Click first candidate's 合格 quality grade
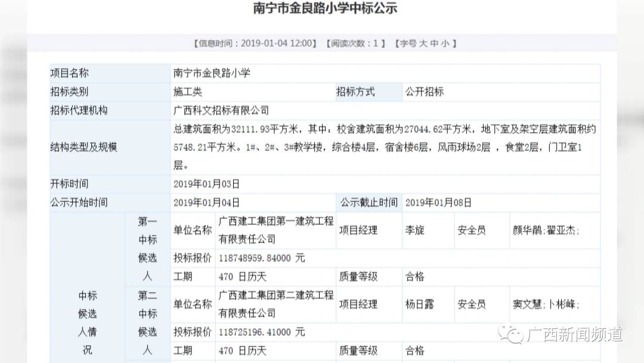644x363 pixels. [414, 276]
